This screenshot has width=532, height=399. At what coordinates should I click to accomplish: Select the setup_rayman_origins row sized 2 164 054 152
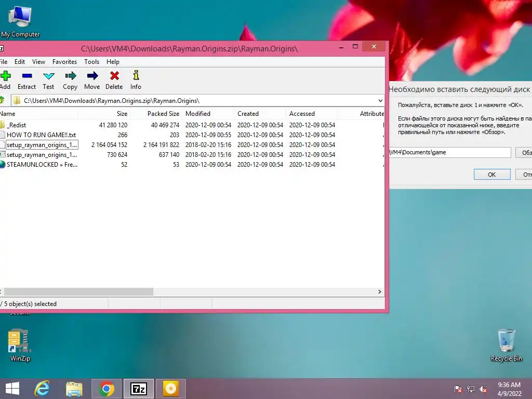pyautogui.click(x=192, y=145)
